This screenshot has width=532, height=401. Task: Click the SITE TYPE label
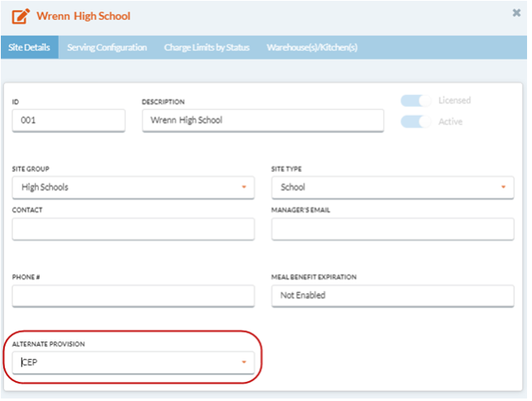tap(286, 169)
